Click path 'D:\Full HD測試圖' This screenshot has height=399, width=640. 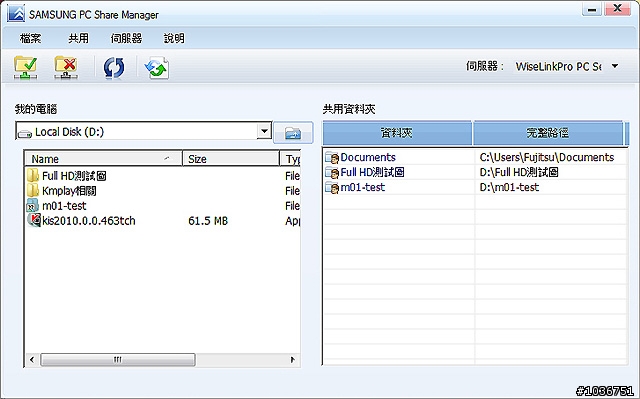pos(519,173)
